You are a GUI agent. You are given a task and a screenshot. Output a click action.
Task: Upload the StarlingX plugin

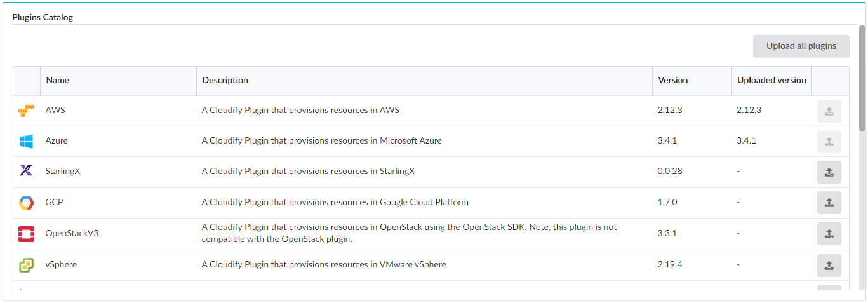tap(829, 172)
